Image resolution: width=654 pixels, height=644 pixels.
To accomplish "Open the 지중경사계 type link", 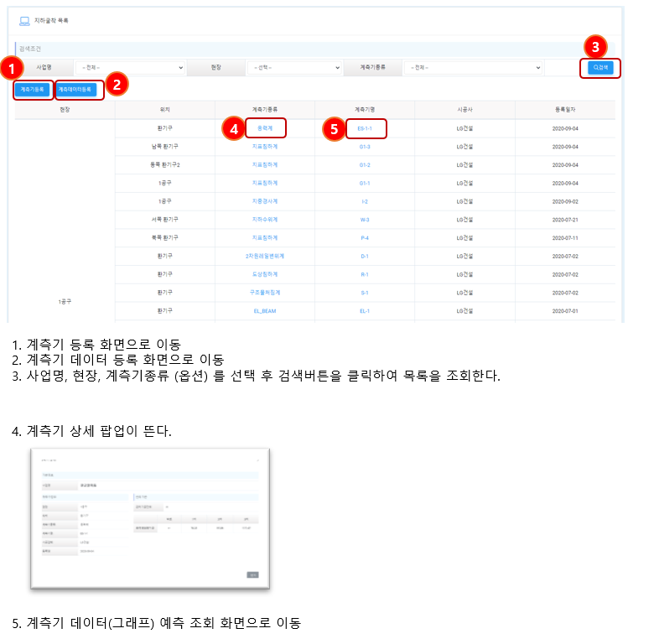I will tap(265, 201).
